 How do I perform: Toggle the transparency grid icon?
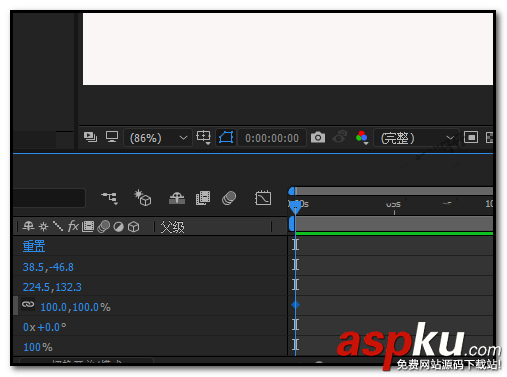[489, 137]
